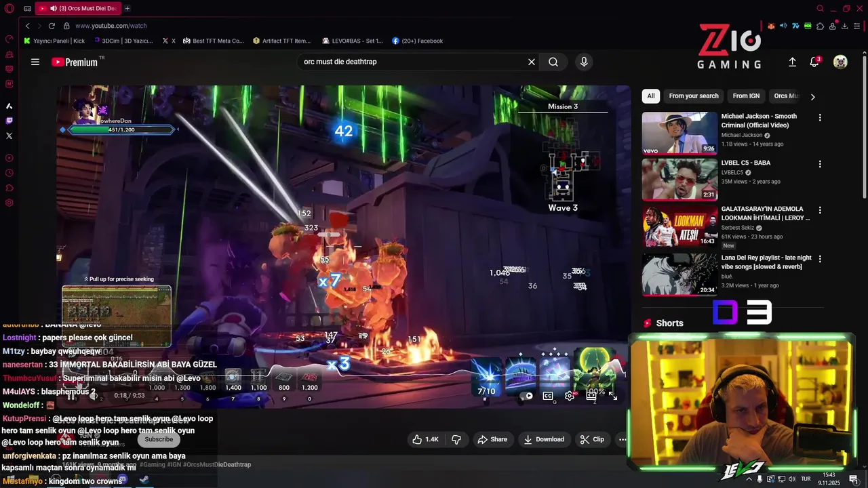Create a Clip of the video
This screenshot has width=868, height=488.
point(592,439)
